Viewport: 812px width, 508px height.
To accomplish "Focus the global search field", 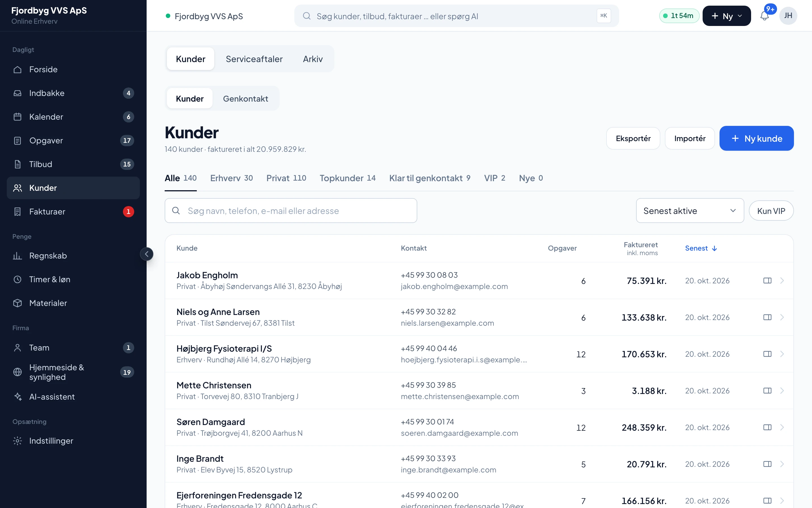I will tap(456, 16).
